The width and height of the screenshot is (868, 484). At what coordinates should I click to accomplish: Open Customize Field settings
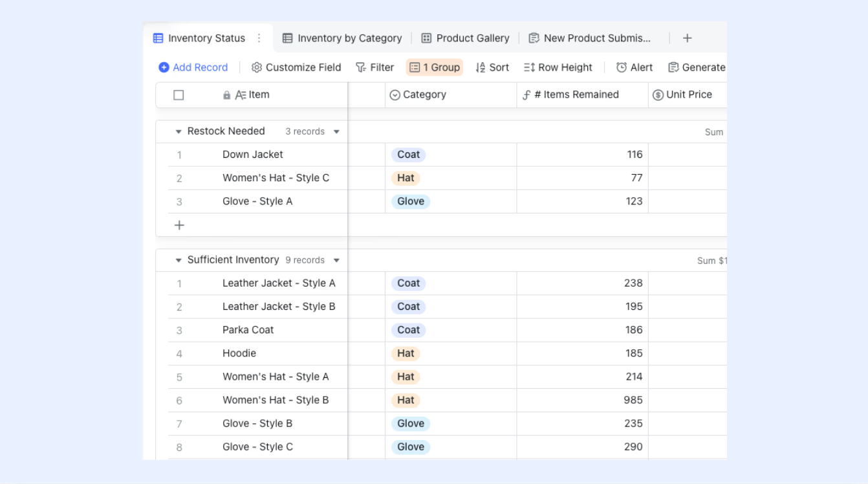[296, 67]
